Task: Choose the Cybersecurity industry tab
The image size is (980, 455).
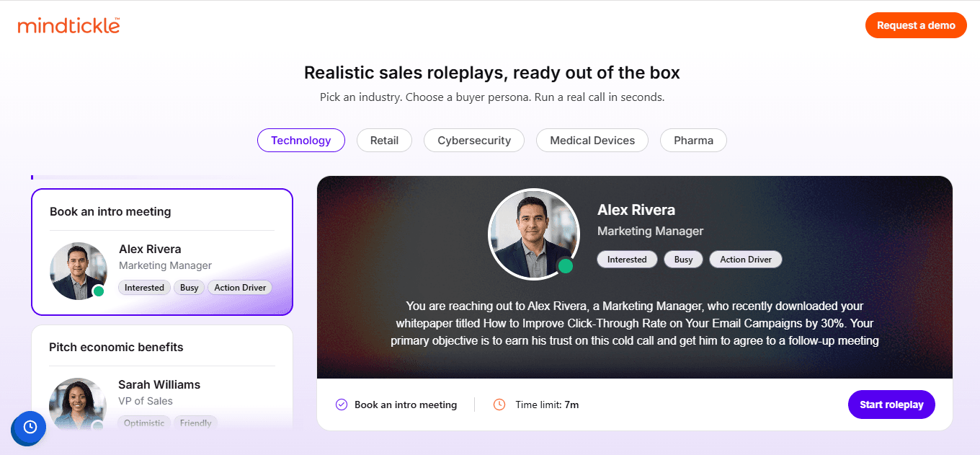Action: (474, 141)
